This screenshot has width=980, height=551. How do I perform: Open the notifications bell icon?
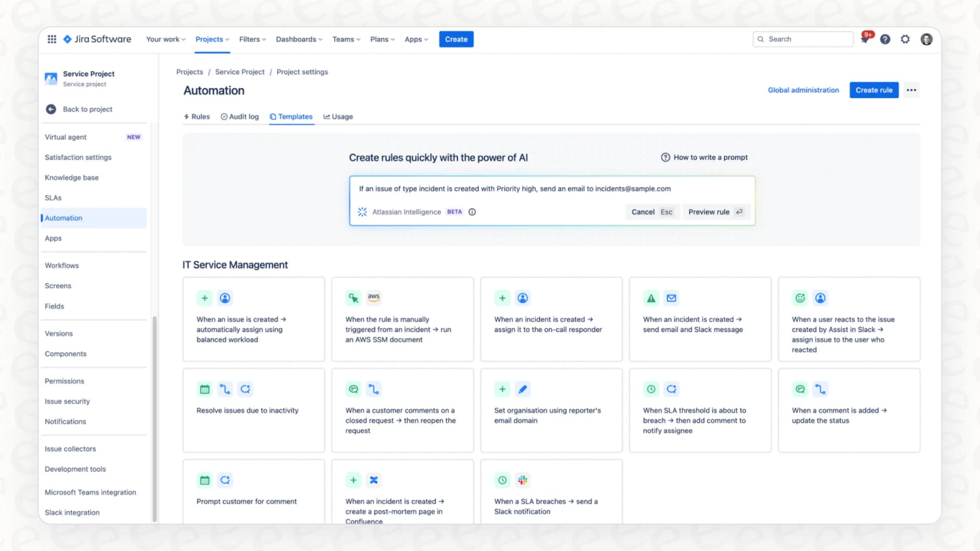point(866,39)
